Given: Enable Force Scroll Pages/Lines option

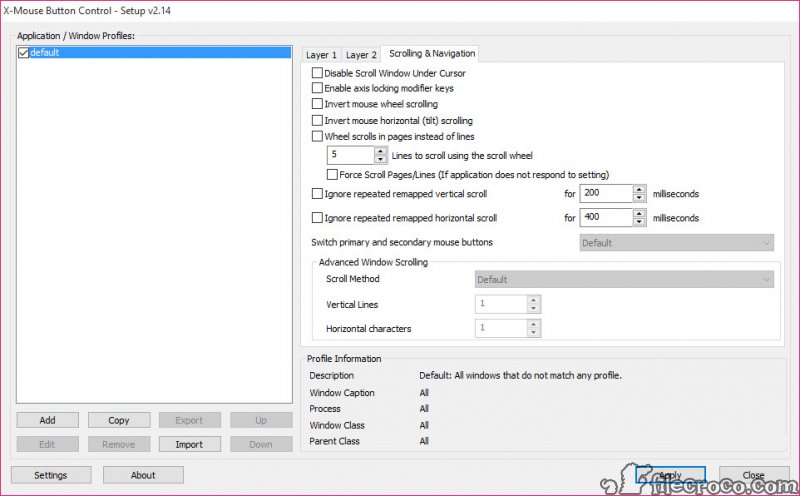Looking at the screenshot, I should [x=332, y=175].
